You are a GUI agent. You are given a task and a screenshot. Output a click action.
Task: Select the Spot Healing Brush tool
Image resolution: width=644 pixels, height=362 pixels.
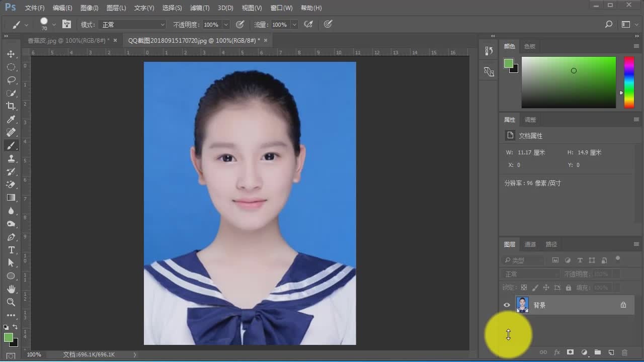click(x=11, y=132)
